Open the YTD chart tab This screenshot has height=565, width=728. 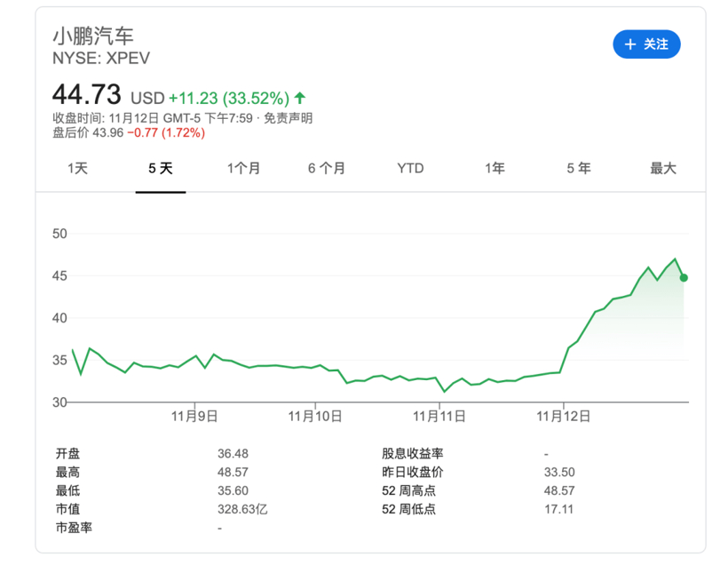pos(410,168)
